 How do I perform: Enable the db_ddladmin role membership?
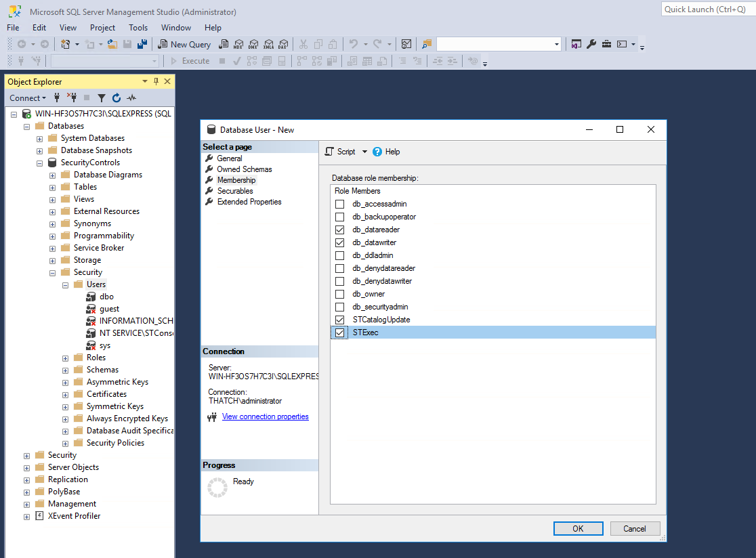pos(339,255)
